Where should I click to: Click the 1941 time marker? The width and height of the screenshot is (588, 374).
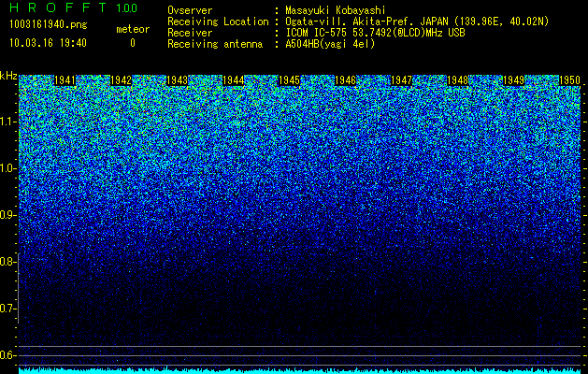coord(65,80)
